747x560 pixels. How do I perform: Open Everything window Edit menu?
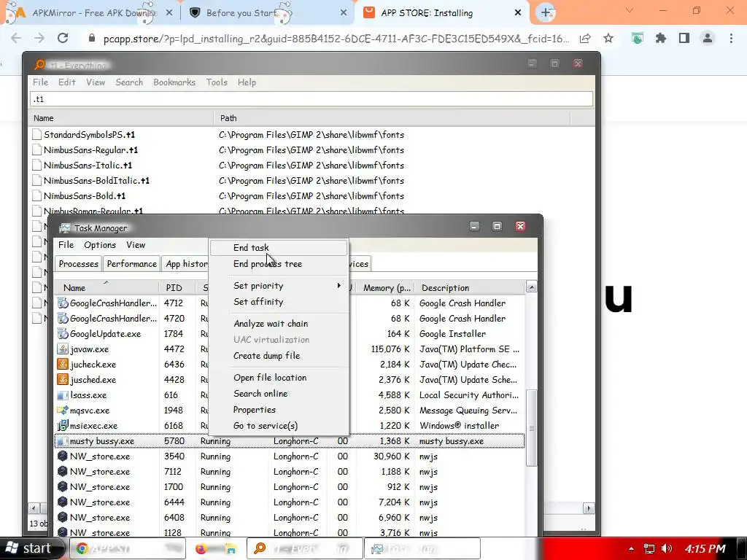coord(66,82)
